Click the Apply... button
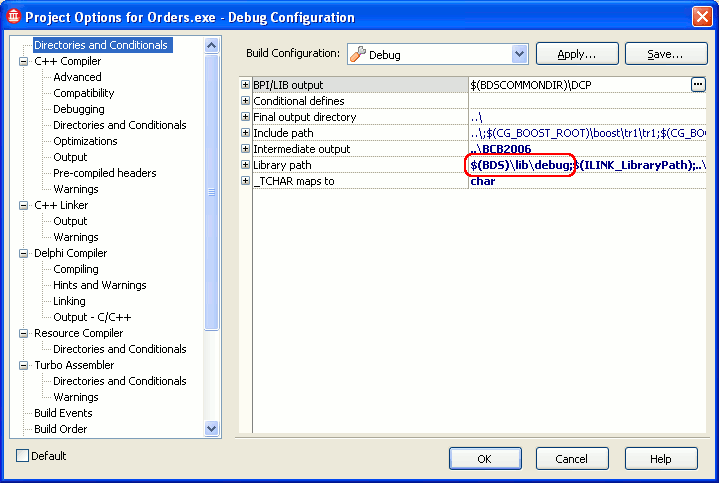The height and width of the screenshot is (483, 719). pyautogui.click(x=577, y=54)
